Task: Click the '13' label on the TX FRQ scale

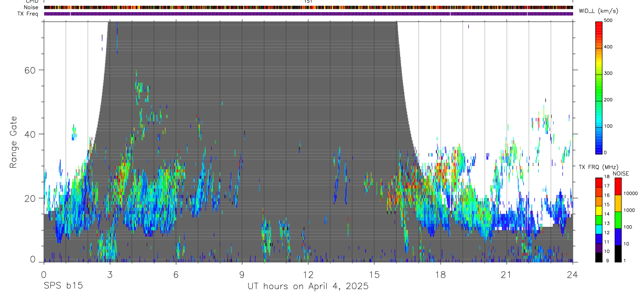Action: tap(607, 223)
